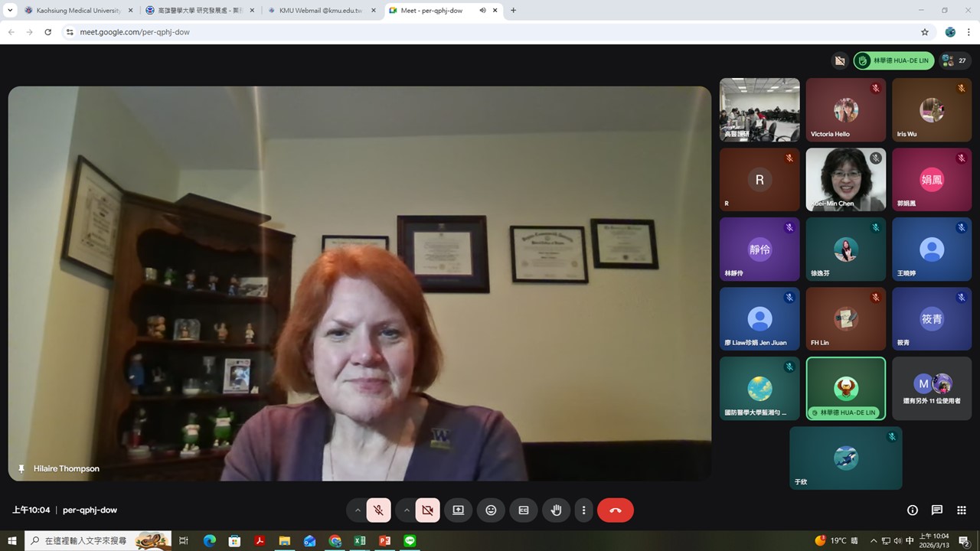Switch to the Kaohsiung Medical University tab
980x551 pixels.
coord(73,11)
